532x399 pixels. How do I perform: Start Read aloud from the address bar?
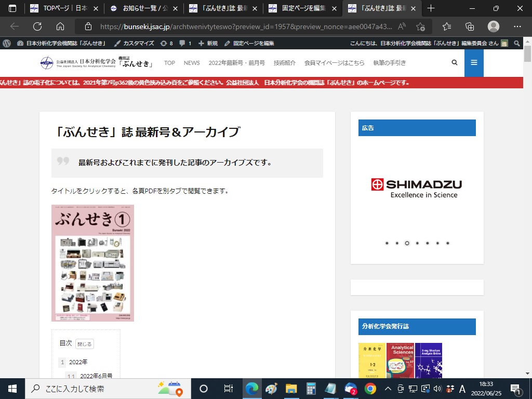click(x=402, y=26)
